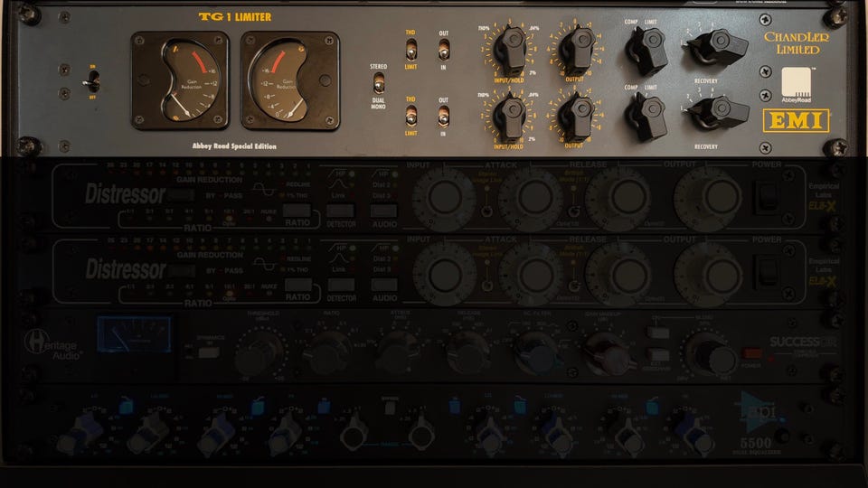
Task: Click the upper Distressor Input knob
Action: [x=444, y=198]
